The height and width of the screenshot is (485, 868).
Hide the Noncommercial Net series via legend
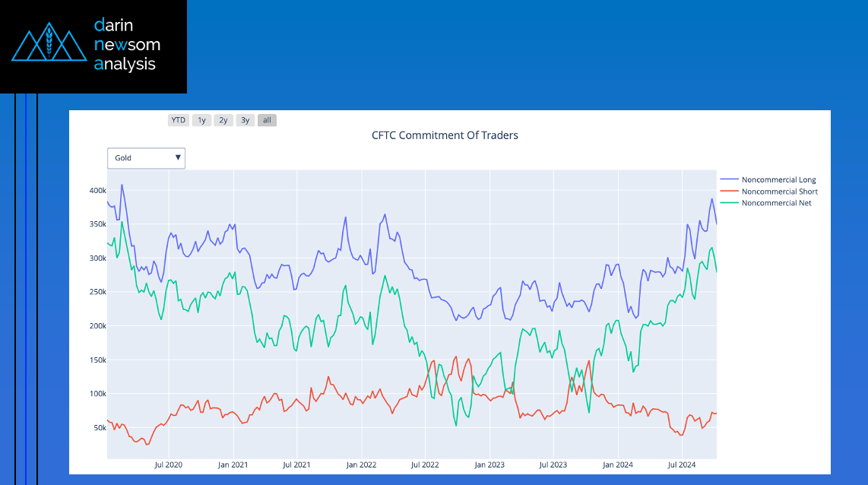[x=776, y=203]
